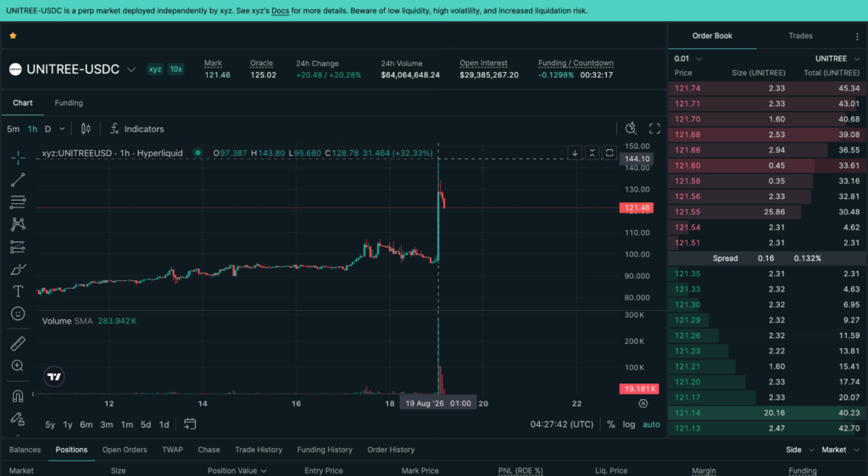Set chart range to 1y
This screenshot has height=476, width=868.
[x=68, y=424]
